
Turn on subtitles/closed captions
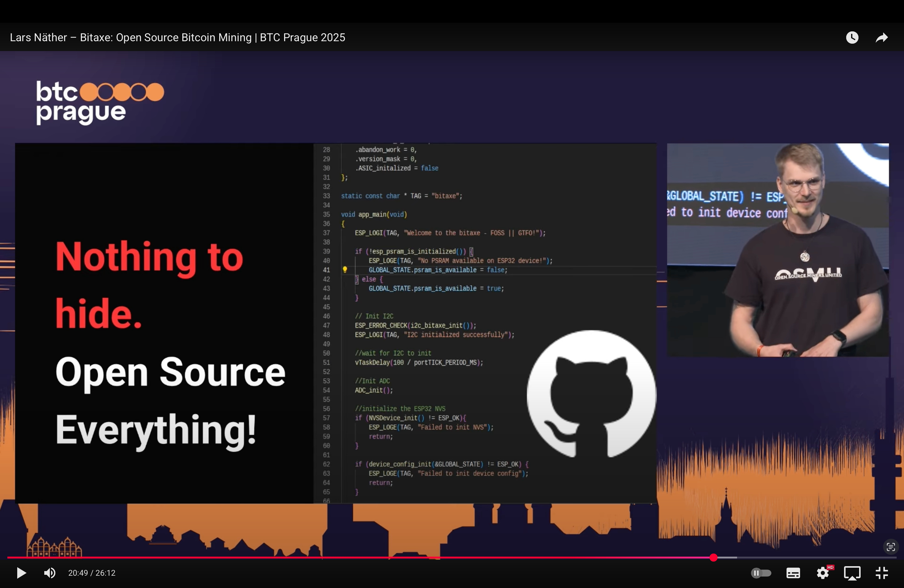[793, 573]
